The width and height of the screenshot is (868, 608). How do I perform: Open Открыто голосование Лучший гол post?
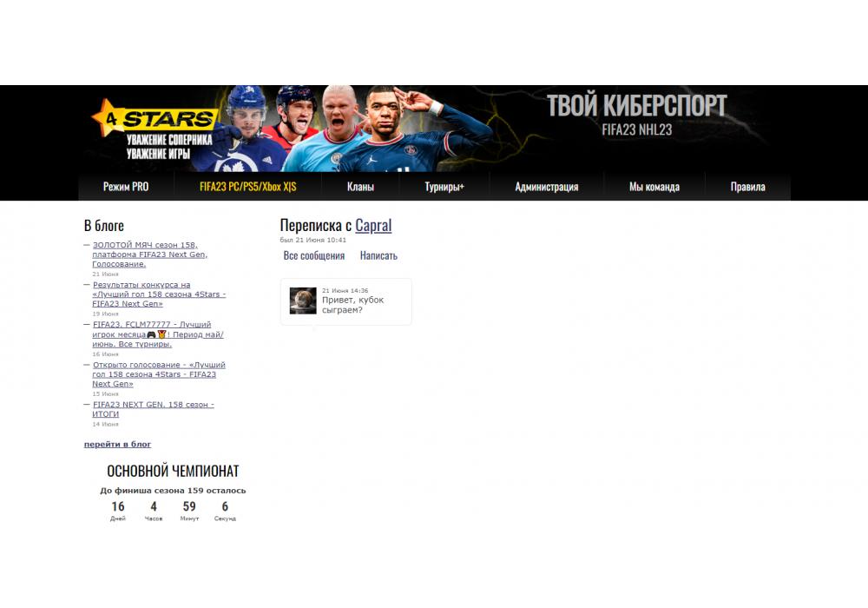click(158, 374)
